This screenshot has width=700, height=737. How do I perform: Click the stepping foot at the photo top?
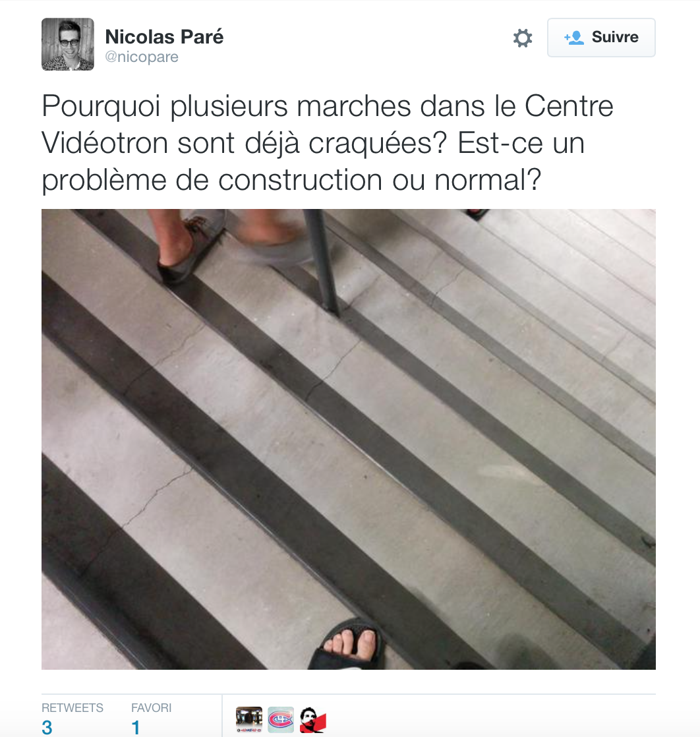pyautogui.click(x=188, y=247)
